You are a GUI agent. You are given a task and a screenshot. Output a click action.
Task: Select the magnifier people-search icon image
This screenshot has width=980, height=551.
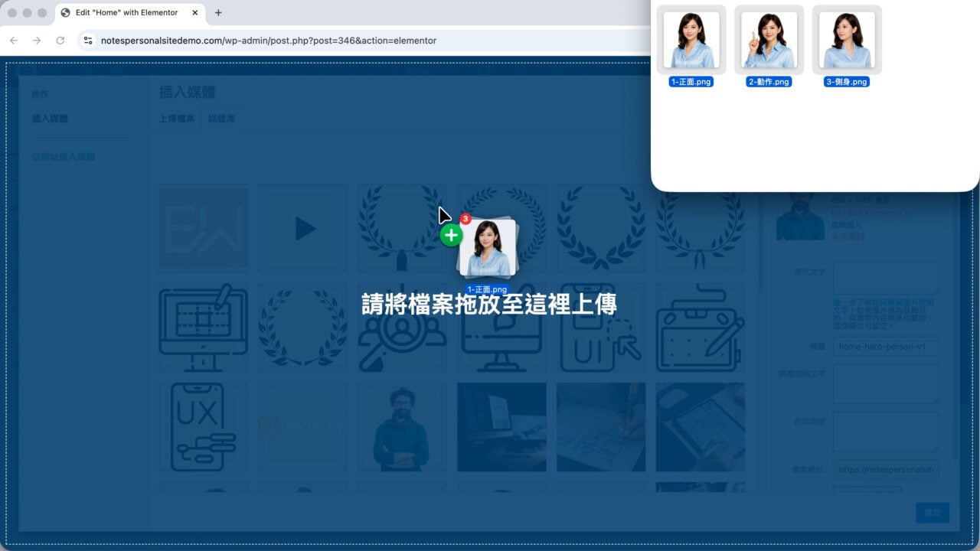(402, 328)
